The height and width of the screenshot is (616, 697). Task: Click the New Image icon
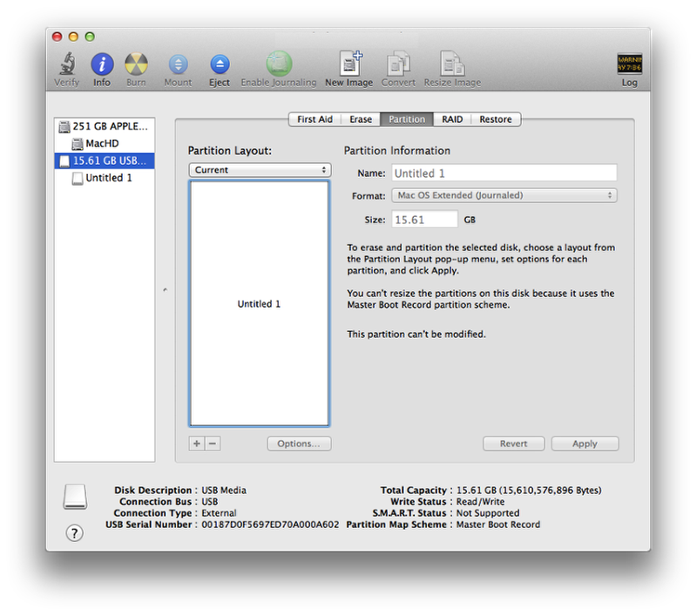(348, 64)
